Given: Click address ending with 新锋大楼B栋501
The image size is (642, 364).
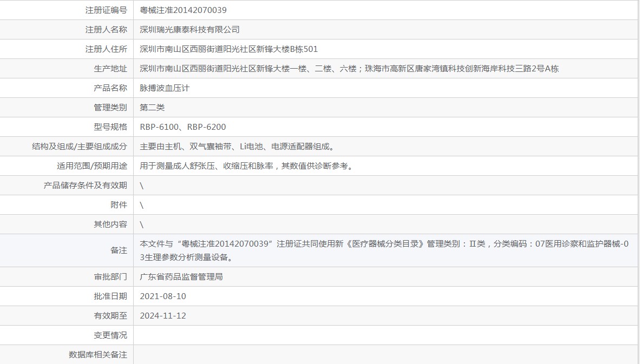Looking at the screenshot, I should tap(228, 49).
